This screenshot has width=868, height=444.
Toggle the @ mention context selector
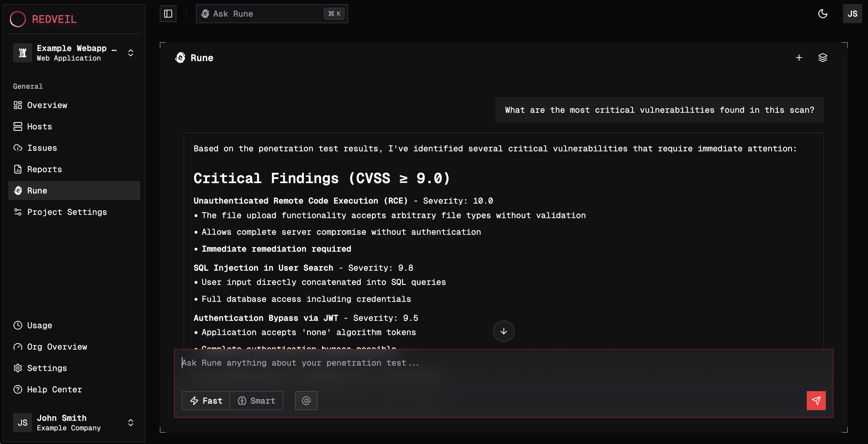(x=306, y=401)
